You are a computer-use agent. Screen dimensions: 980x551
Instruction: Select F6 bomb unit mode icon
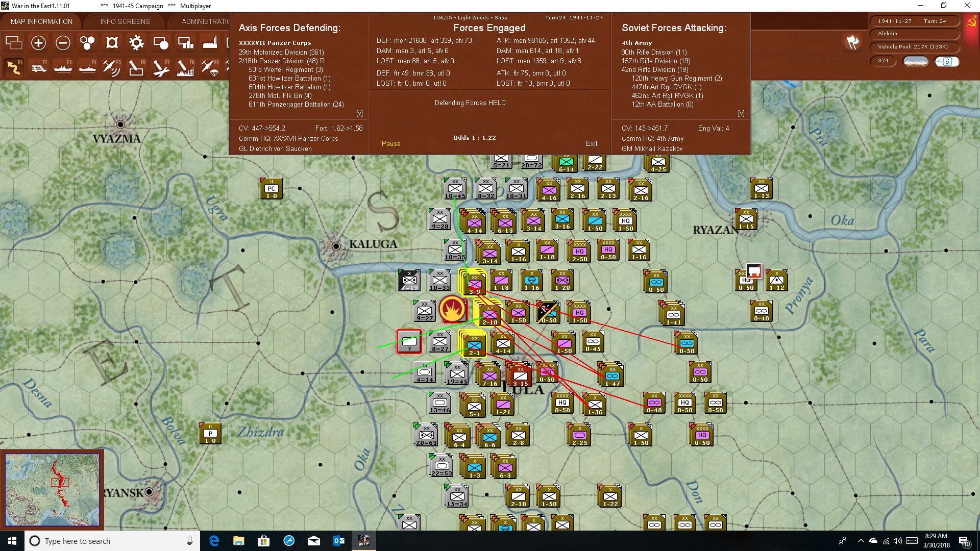click(136, 67)
